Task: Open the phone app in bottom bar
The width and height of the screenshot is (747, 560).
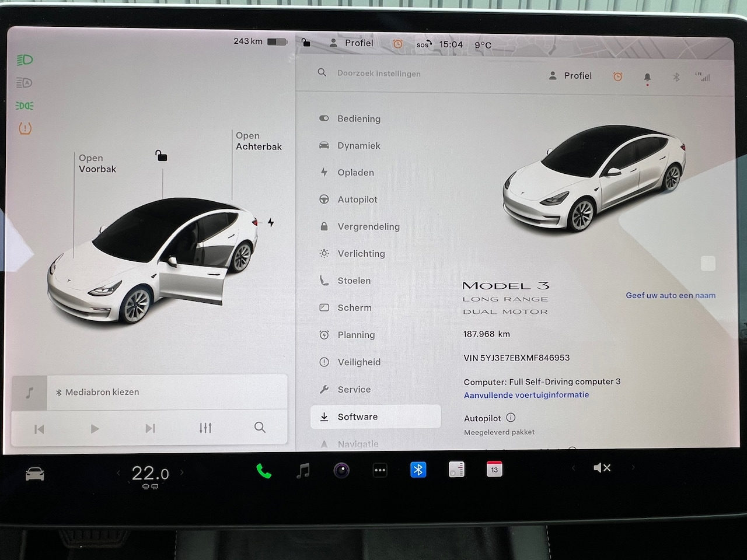Action: pyautogui.click(x=264, y=471)
